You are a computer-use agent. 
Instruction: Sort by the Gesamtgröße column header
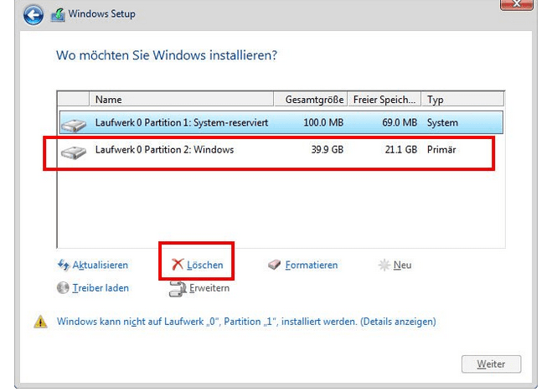(x=315, y=100)
